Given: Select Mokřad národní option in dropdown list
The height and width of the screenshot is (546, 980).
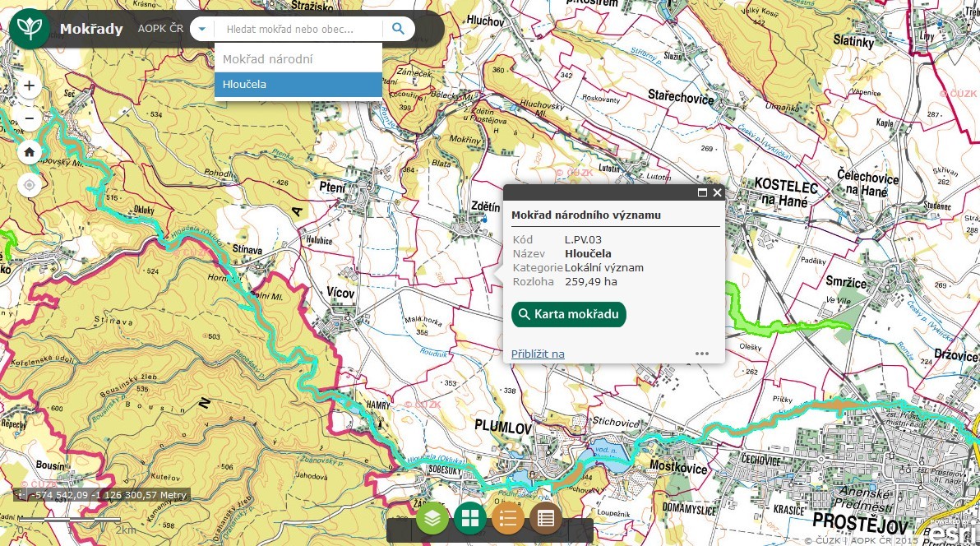Looking at the screenshot, I should [298, 59].
